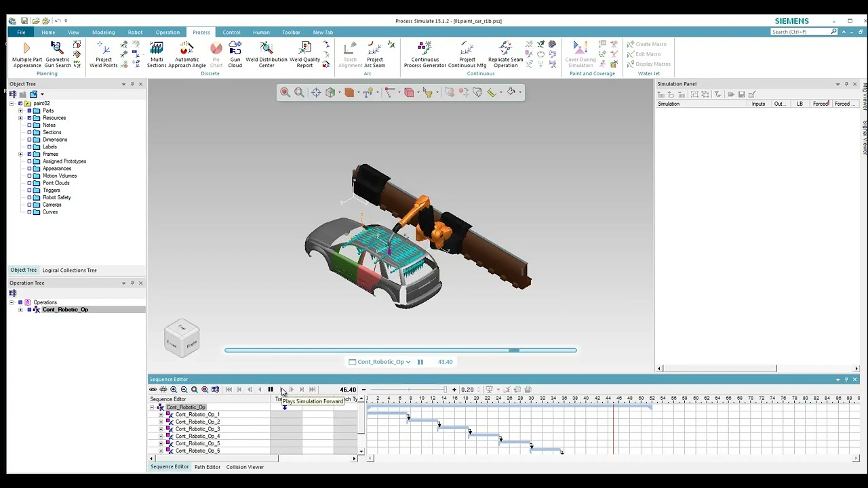Click the link chain icon in Sequence Editor

(x=153, y=390)
